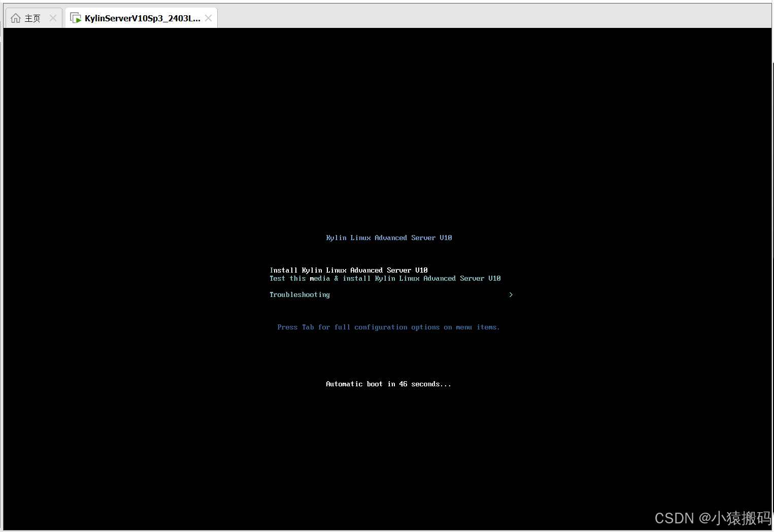Viewport: 774px width, 532px height.
Task: Select Test this media & install option
Action: coord(385,278)
